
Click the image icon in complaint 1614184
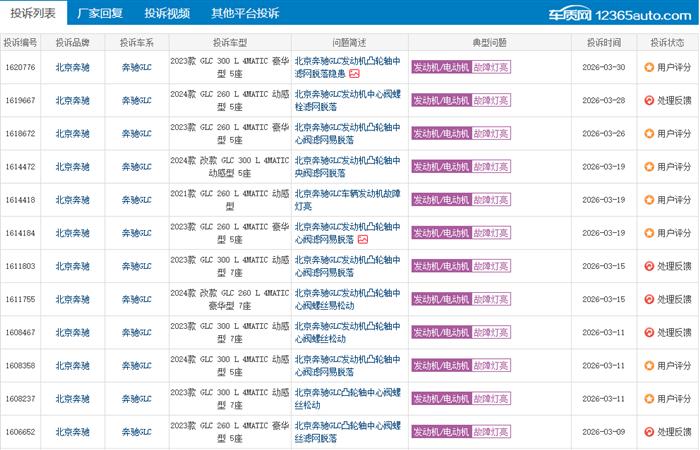[x=363, y=240]
